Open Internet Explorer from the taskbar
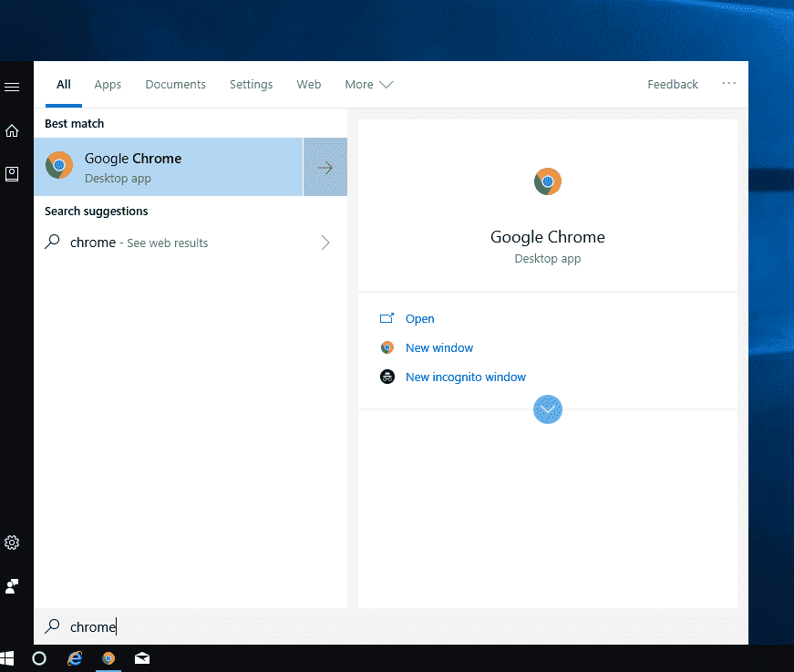The width and height of the screenshot is (794, 672). (x=75, y=658)
